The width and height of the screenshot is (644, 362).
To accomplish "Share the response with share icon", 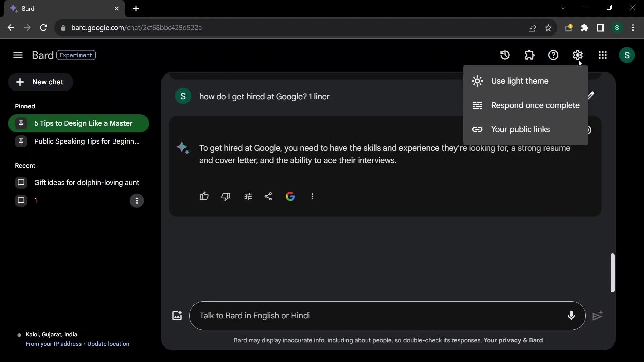I will [268, 196].
